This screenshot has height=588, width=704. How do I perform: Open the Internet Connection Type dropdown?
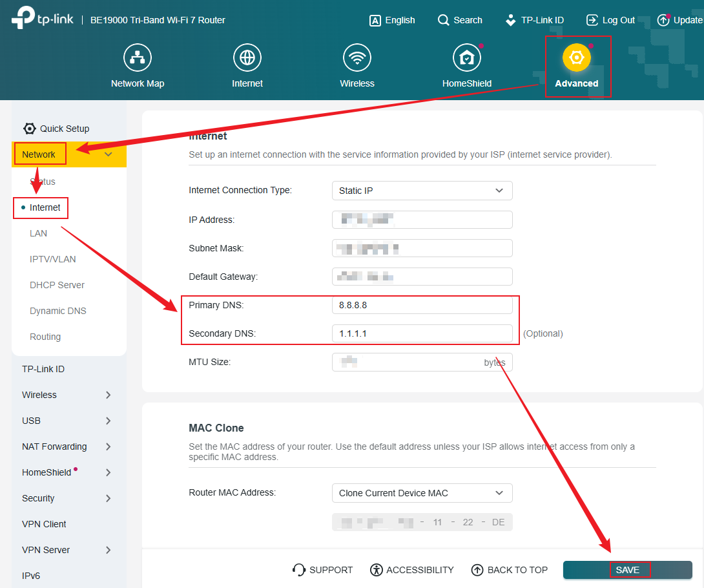(422, 191)
